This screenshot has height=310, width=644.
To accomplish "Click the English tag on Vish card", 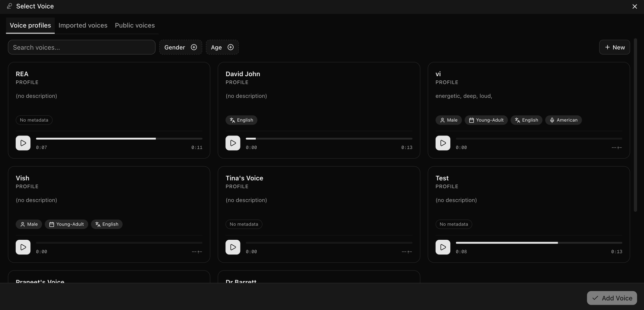I will click(x=107, y=224).
